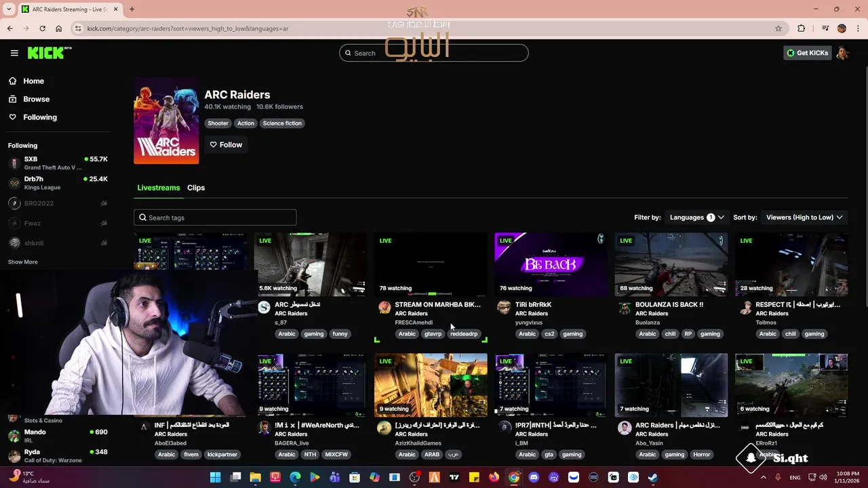Click the Search tags field
868x488 pixels.
(x=215, y=218)
